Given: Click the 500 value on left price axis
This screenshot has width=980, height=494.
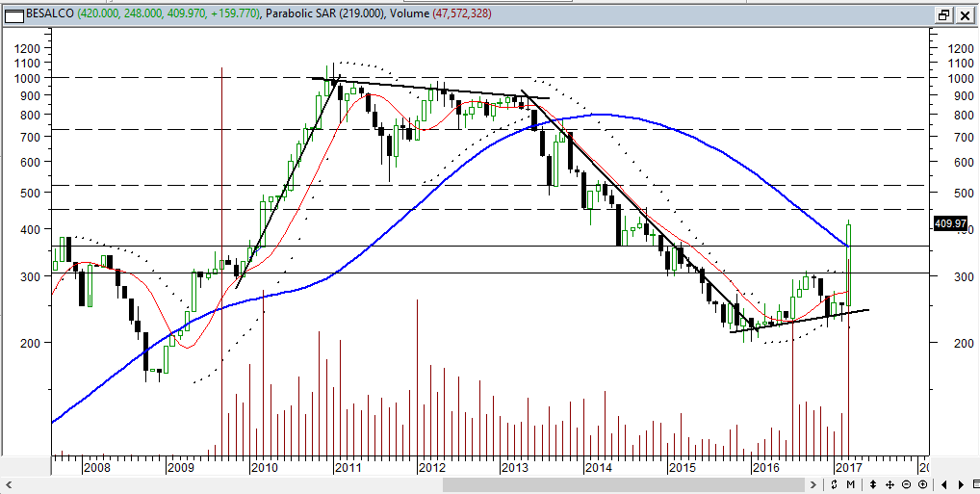Looking at the screenshot, I should point(31,193).
